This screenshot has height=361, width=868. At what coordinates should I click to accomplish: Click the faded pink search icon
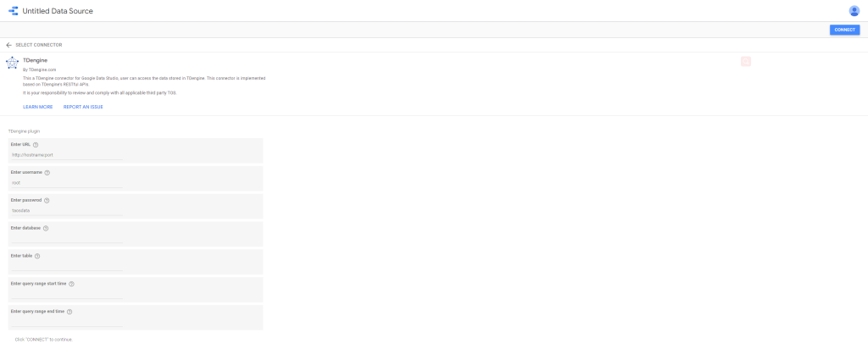pos(745,61)
